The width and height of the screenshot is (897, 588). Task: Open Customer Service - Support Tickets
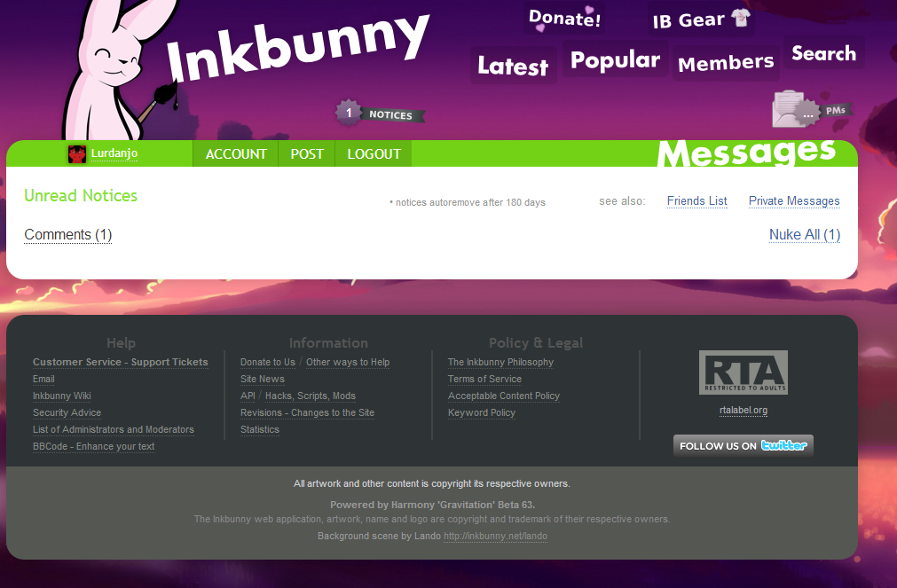click(120, 362)
